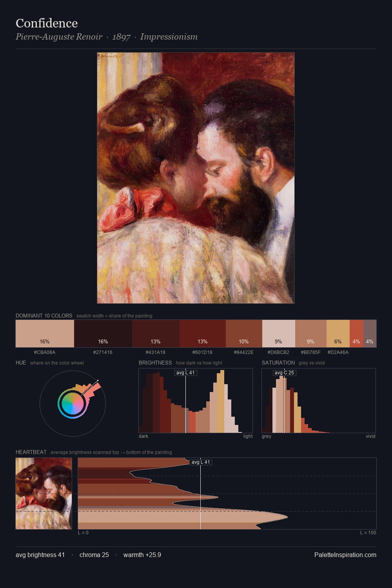Click the 'DOMINANT 10 COLORS' heading

coord(44,316)
